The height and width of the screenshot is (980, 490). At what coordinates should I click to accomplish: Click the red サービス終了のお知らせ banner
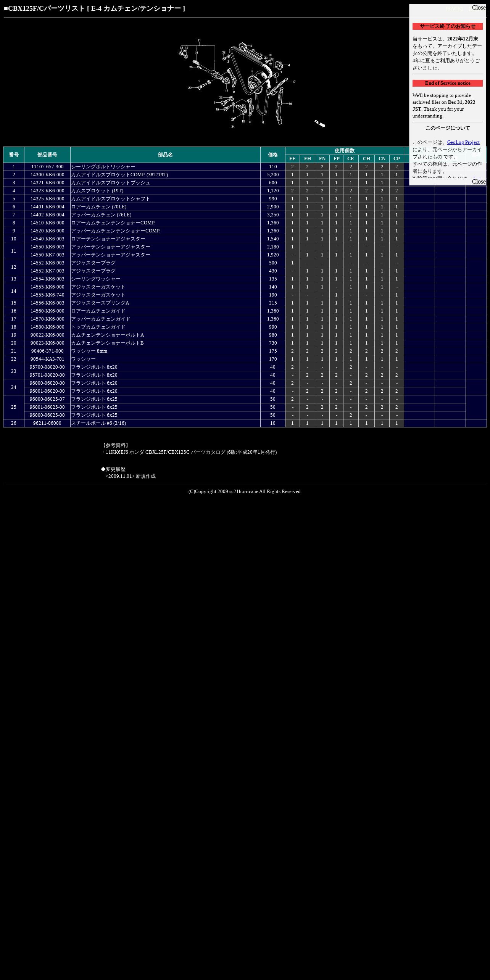point(447,26)
